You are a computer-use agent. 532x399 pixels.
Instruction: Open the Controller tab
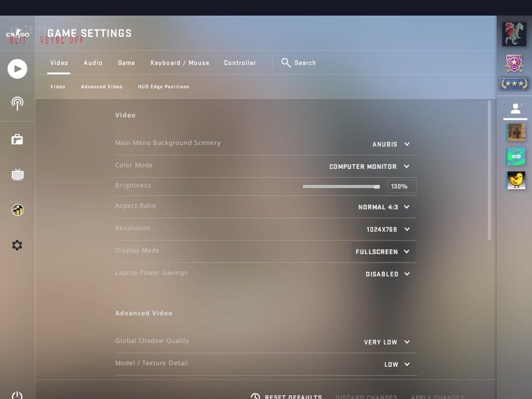240,63
